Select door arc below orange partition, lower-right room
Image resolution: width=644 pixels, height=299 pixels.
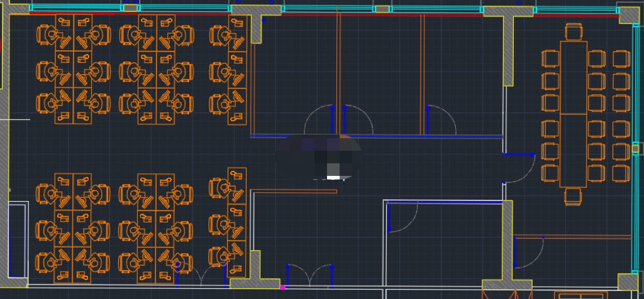click(528, 253)
